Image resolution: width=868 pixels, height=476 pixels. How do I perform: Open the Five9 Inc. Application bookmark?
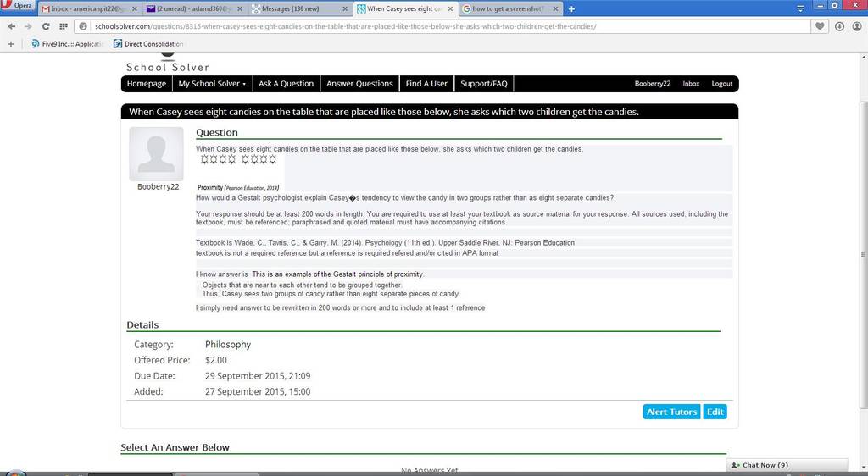point(68,44)
